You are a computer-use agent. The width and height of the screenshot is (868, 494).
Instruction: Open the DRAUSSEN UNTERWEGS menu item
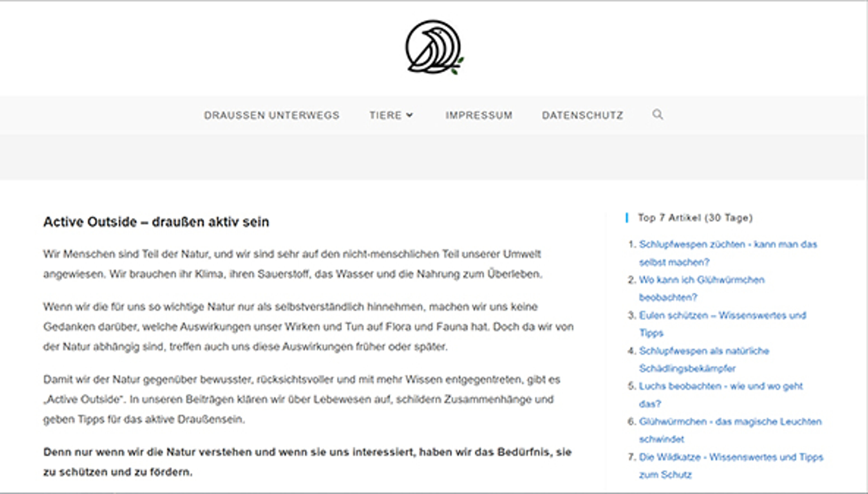pyautogui.click(x=272, y=115)
